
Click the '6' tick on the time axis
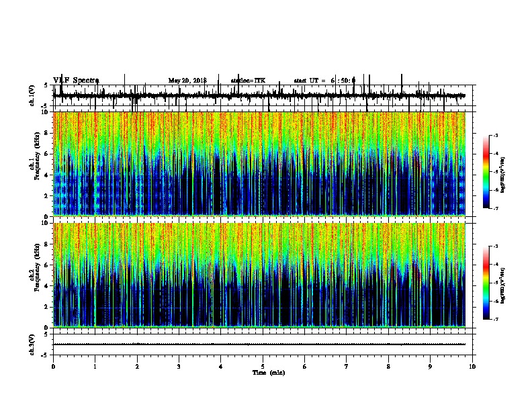(x=304, y=367)
